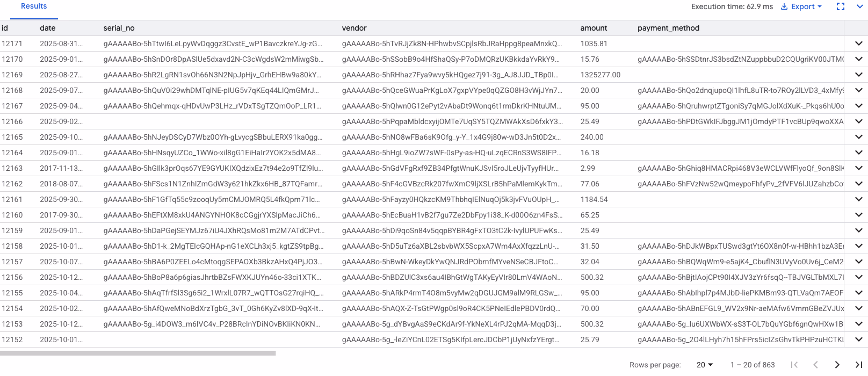Expand row with id 12163
Screen dimensions: 868x376
coord(858,168)
